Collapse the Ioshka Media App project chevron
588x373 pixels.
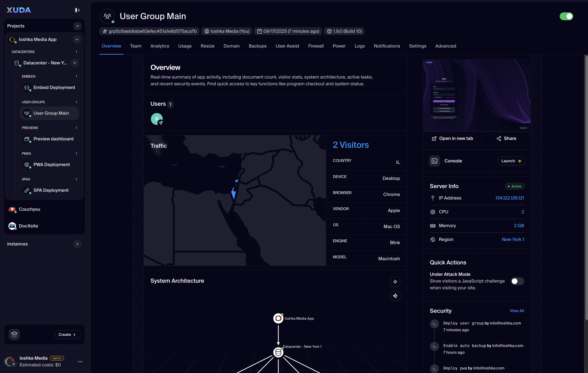77,39
